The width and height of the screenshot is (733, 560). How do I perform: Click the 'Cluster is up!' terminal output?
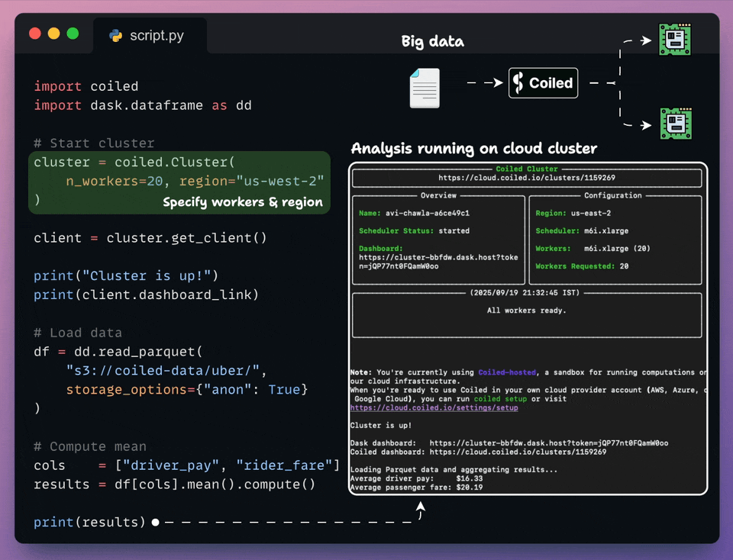(x=380, y=425)
